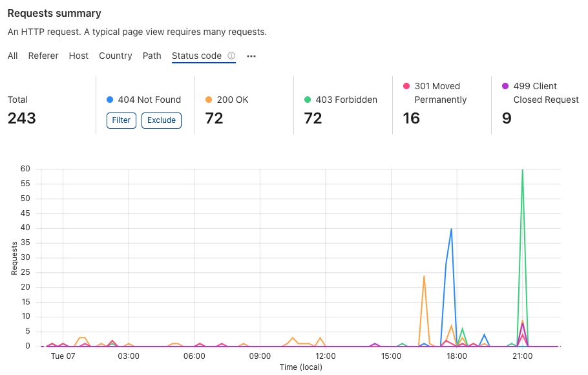Switch to the Host tab
Image resolution: width=588 pixels, height=375 pixels.
pos(78,56)
